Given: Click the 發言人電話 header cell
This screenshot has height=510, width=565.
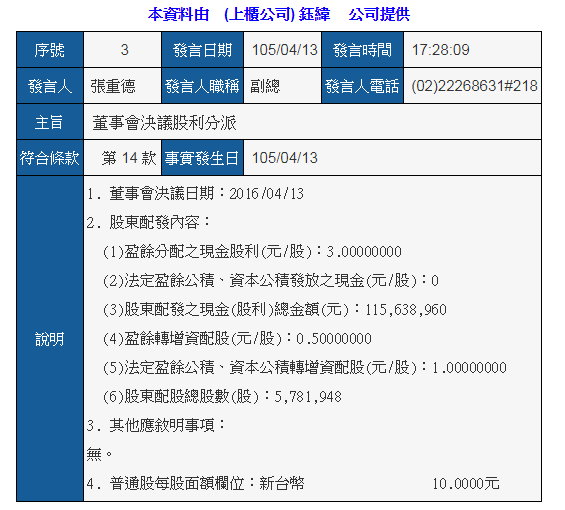Looking at the screenshot, I should point(362,86).
